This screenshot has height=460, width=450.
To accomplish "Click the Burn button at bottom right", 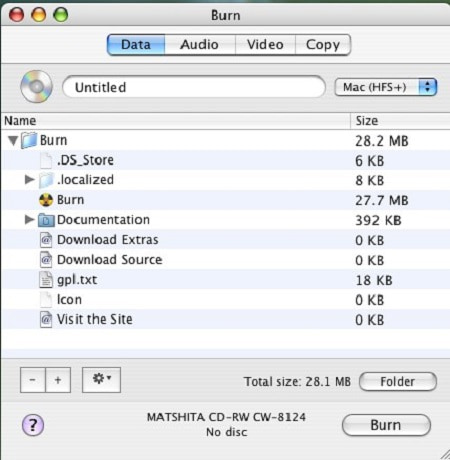I will pyautogui.click(x=386, y=425).
